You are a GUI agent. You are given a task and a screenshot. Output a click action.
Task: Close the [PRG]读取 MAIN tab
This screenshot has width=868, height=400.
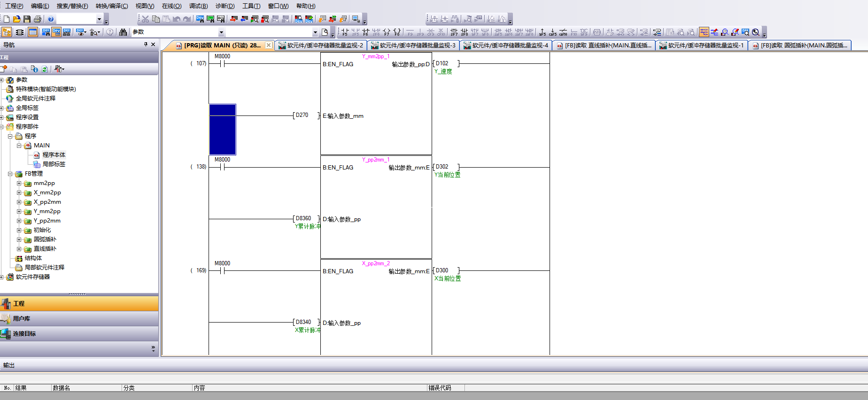pos(268,45)
